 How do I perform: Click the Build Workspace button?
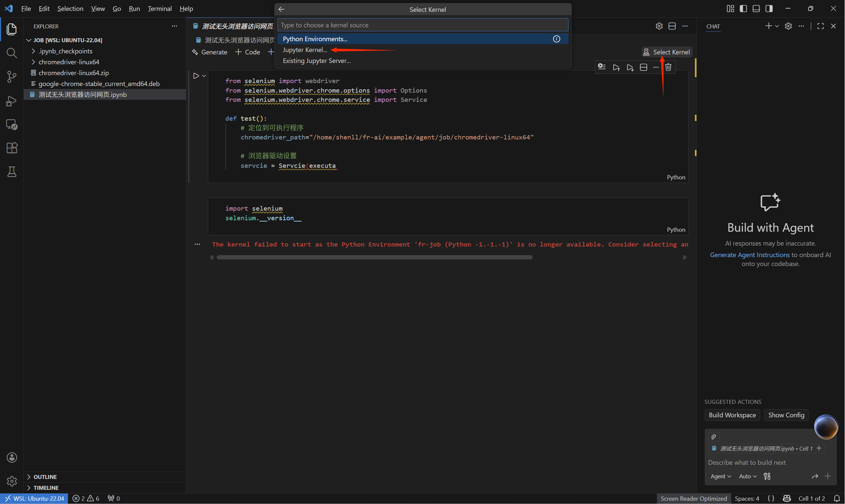click(732, 415)
